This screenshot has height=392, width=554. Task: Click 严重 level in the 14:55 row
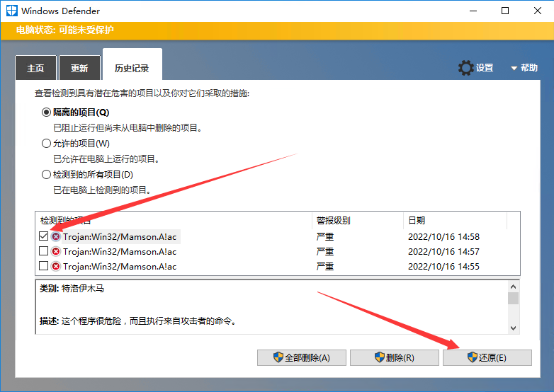click(x=325, y=266)
